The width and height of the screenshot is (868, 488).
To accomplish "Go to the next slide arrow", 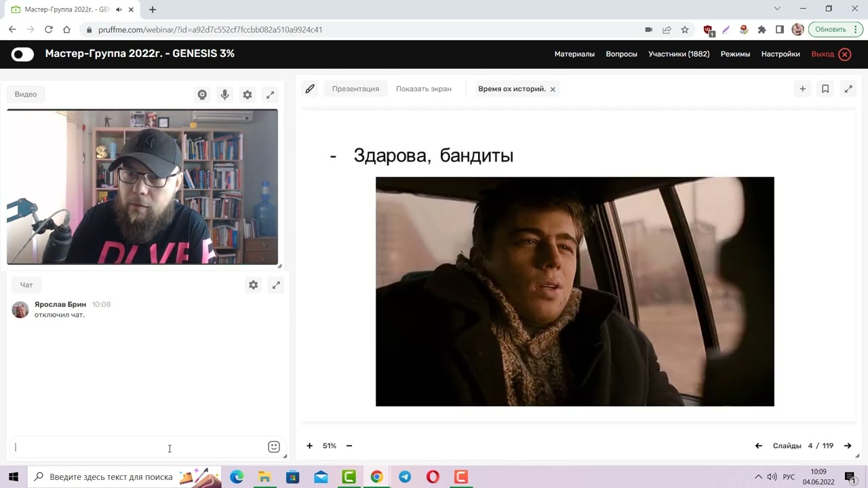I will 847,446.
